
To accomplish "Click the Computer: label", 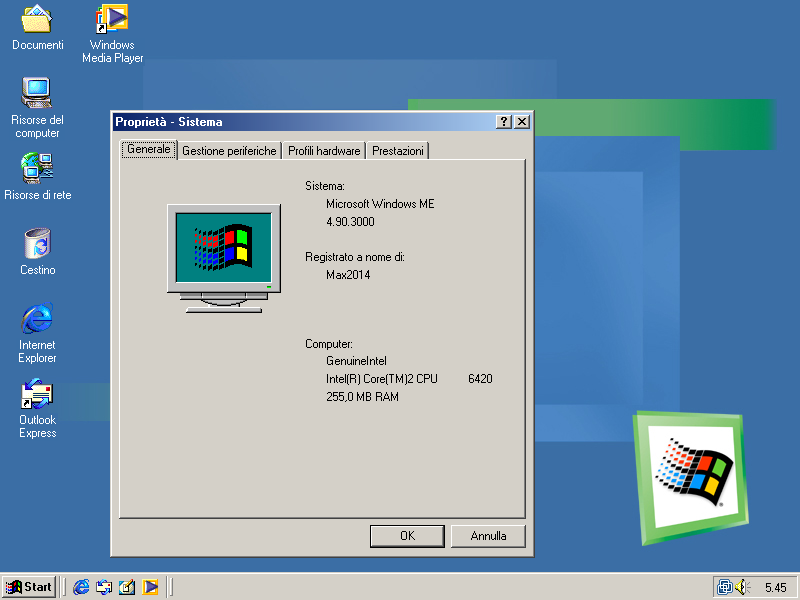I will [x=329, y=343].
